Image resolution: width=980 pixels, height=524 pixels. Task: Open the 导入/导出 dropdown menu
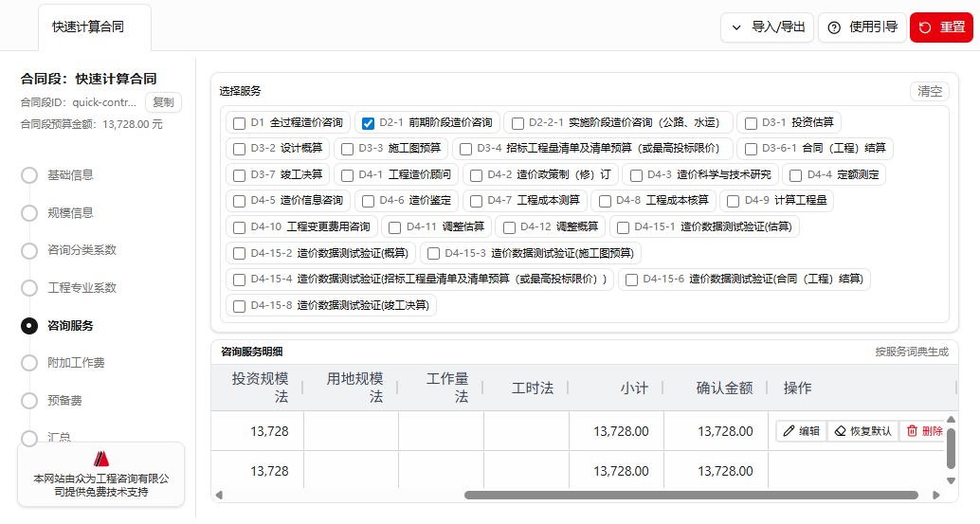click(767, 27)
